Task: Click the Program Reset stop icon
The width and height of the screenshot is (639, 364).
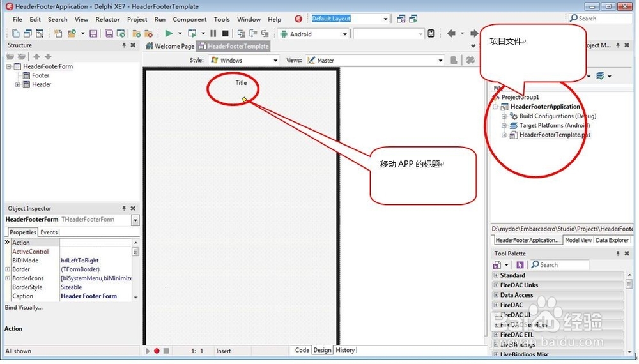Action: click(x=225, y=33)
